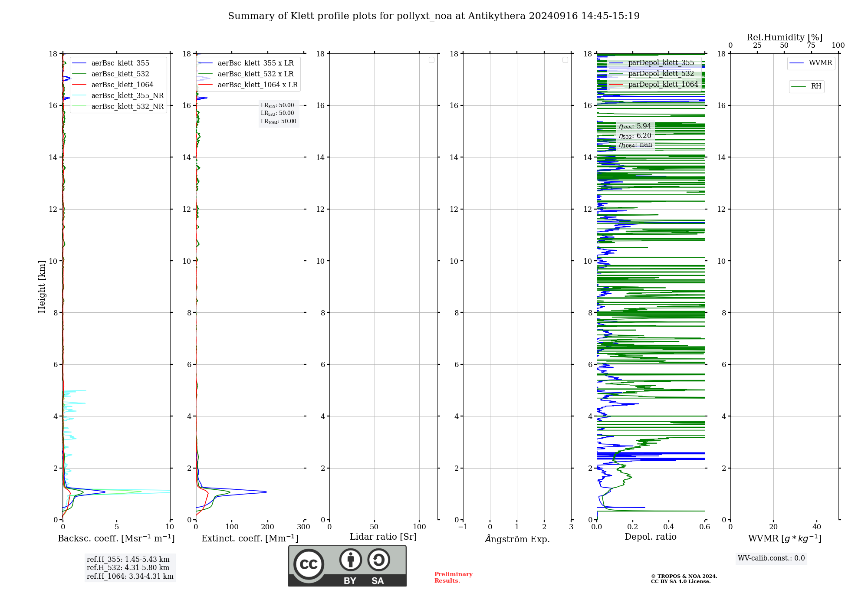The image size is (868, 590).
Task: Click the Ångström Exp. axis label
Action: (x=517, y=539)
